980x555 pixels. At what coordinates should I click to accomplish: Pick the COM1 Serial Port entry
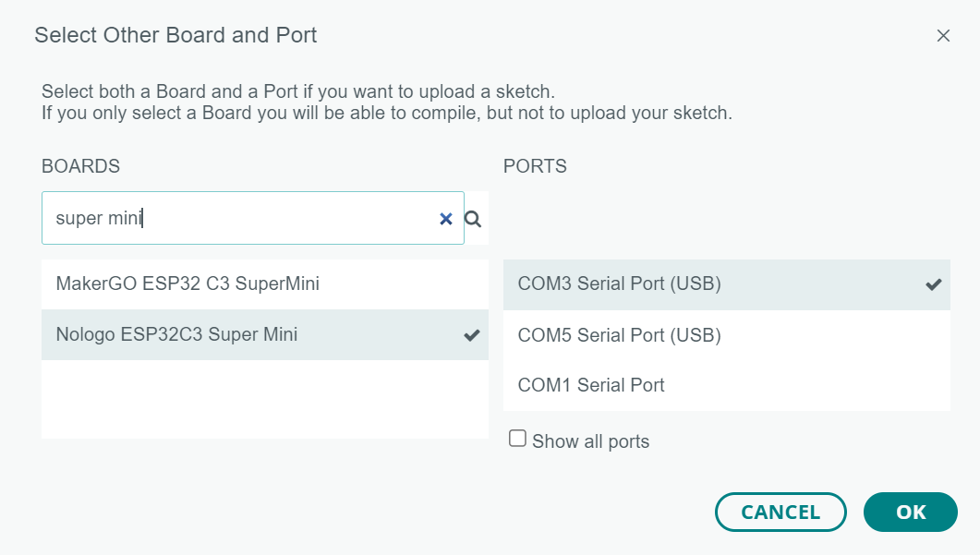[x=591, y=385]
